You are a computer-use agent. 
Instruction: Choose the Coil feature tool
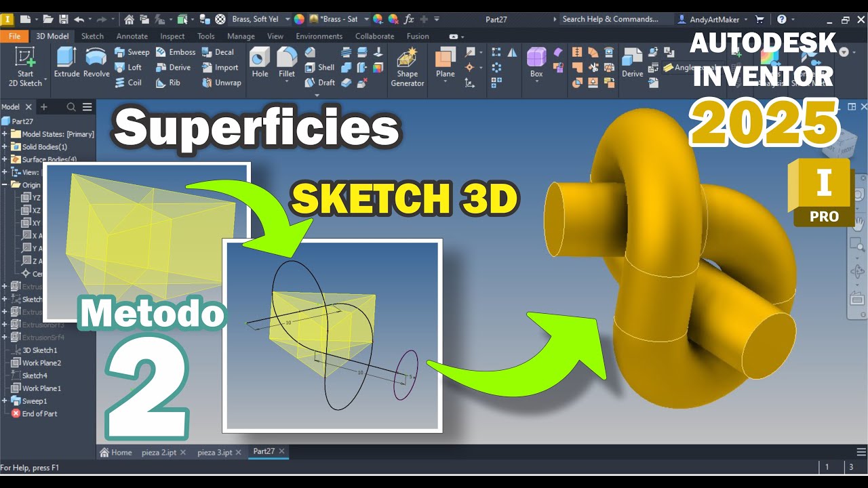pos(128,83)
